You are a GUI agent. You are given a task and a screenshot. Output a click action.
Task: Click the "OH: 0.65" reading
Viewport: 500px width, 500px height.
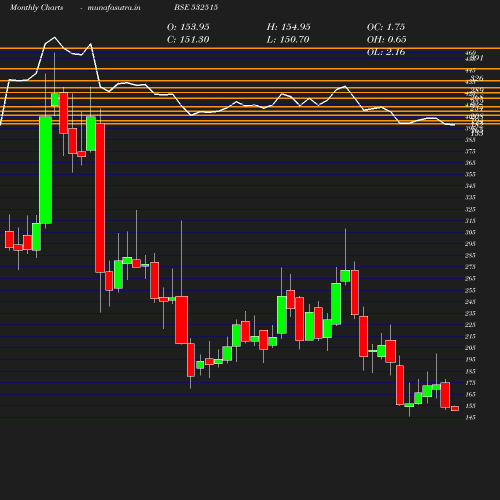tap(386, 40)
